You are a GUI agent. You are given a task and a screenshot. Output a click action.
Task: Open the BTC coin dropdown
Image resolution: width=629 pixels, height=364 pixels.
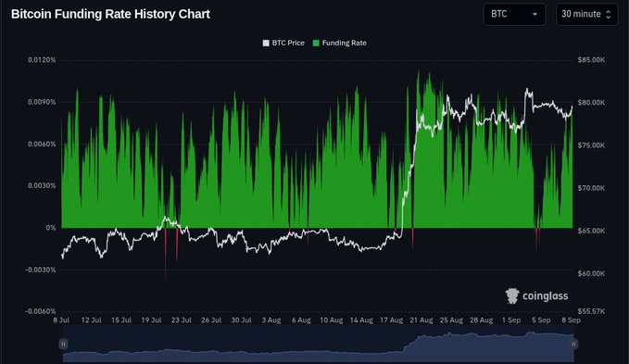pos(514,15)
